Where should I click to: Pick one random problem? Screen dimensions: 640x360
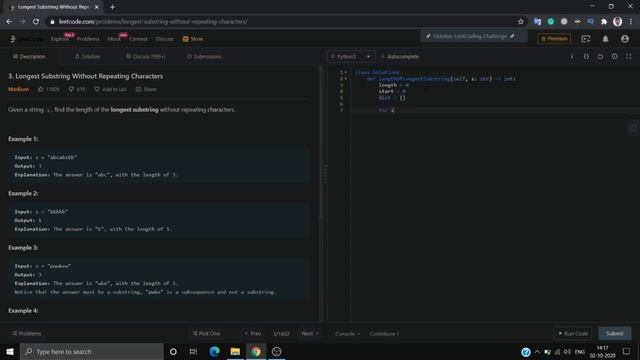coord(206,333)
